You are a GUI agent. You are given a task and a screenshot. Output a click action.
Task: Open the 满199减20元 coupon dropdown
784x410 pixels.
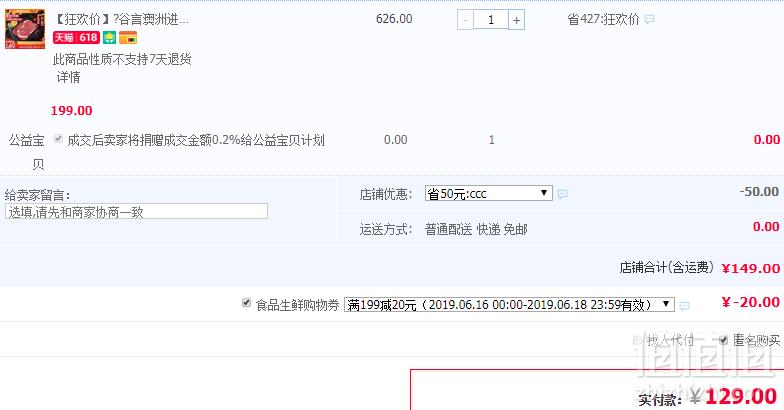point(509,304)
